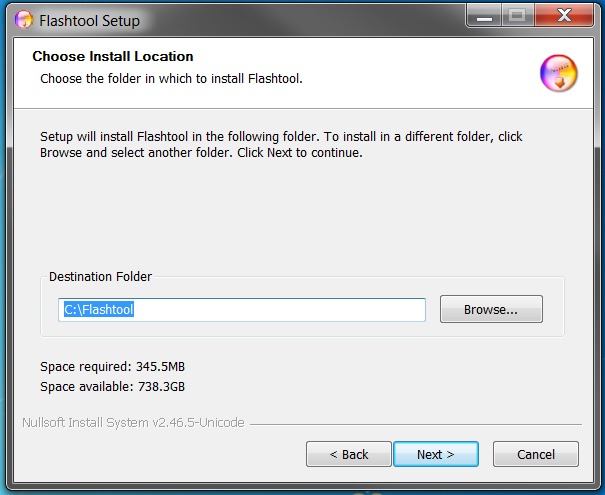Click the Next > button
This screenshot has height=495, width=605.
tap(436, 454)
